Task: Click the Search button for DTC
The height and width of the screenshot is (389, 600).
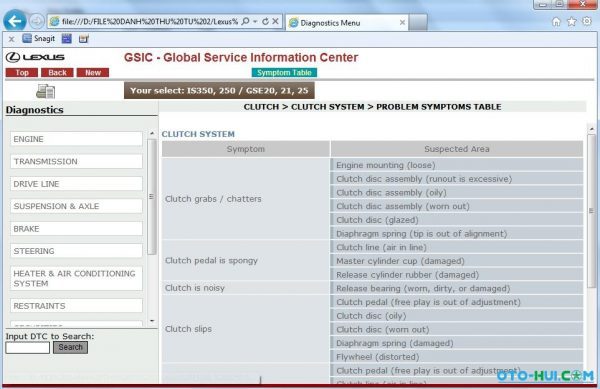Action: pos(70,347)
